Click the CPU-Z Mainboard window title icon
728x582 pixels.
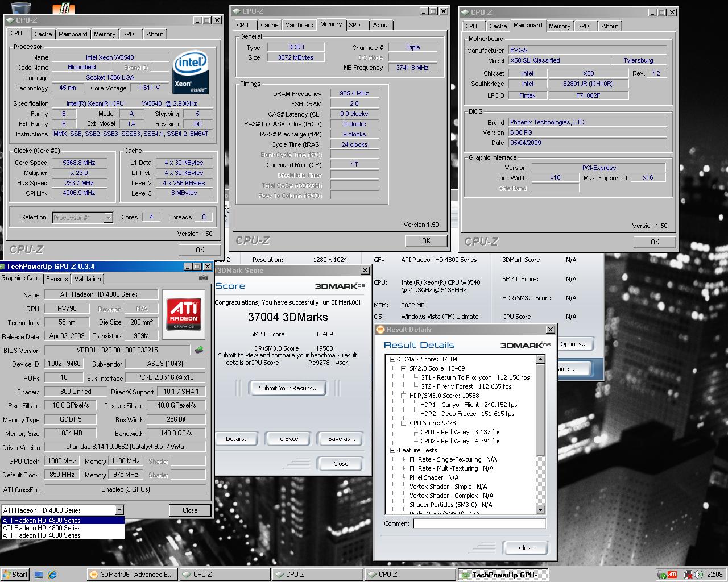(x=465, y=12)
